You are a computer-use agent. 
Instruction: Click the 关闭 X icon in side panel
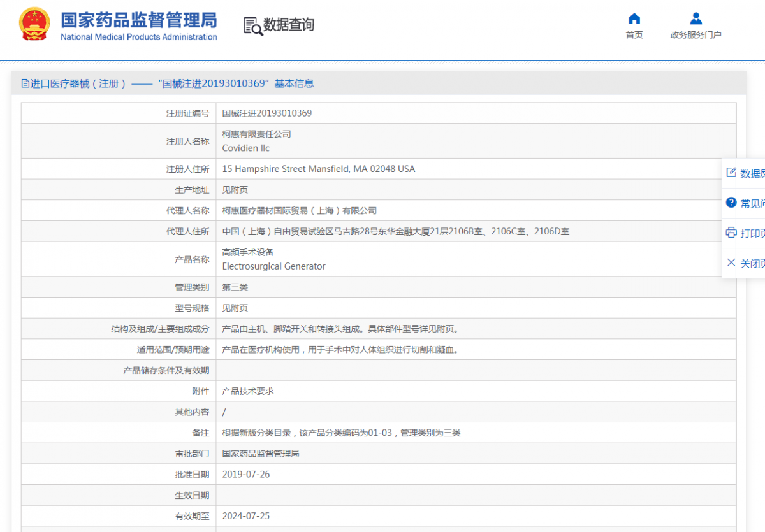[x=731, y=262]
